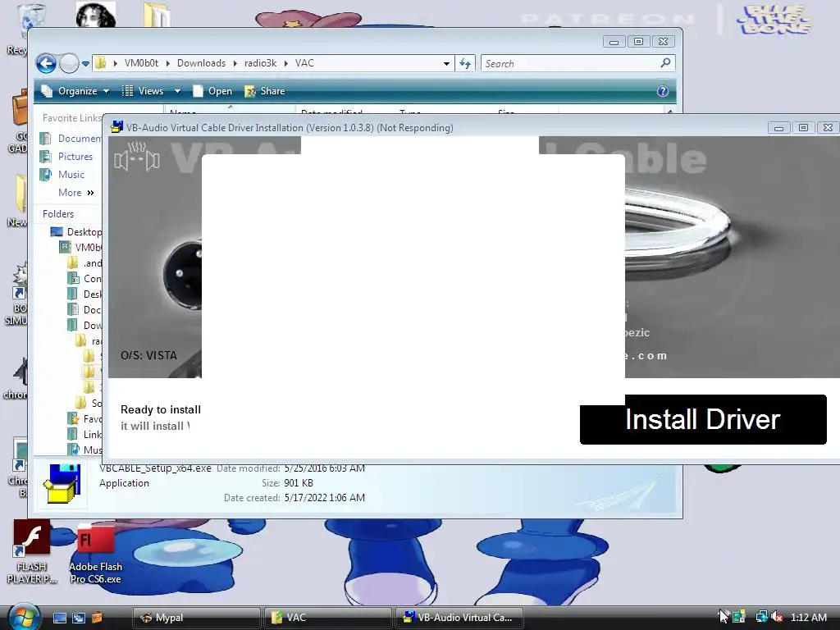
Task: Expand the Views dropdown arrow
Action: click(177, 91)
